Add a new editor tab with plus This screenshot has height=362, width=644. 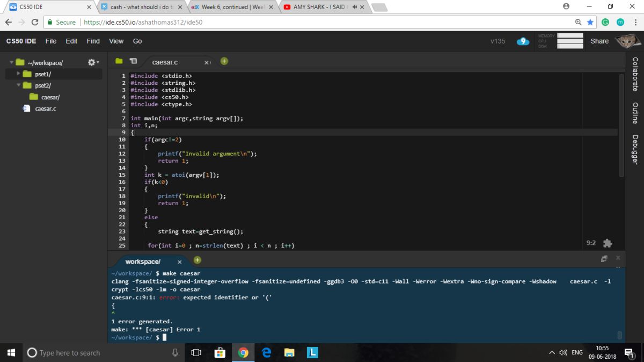[x=224, y=61]
